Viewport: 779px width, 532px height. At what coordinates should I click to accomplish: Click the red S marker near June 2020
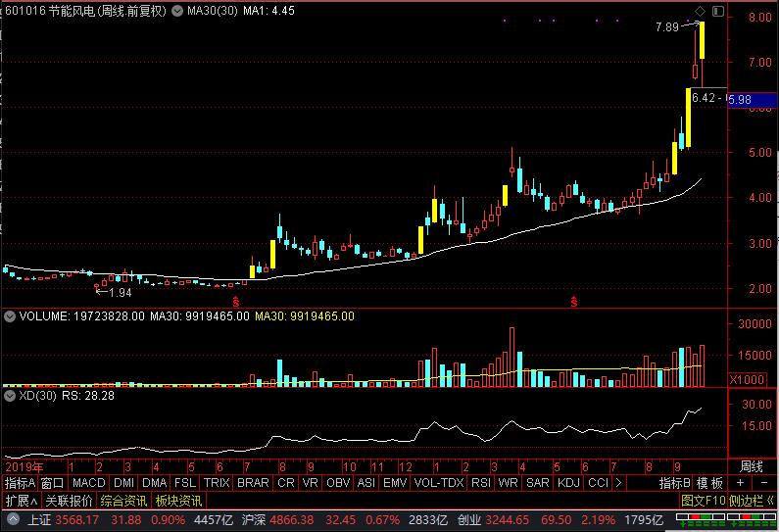pyautogui.click(x=574, y=302)
